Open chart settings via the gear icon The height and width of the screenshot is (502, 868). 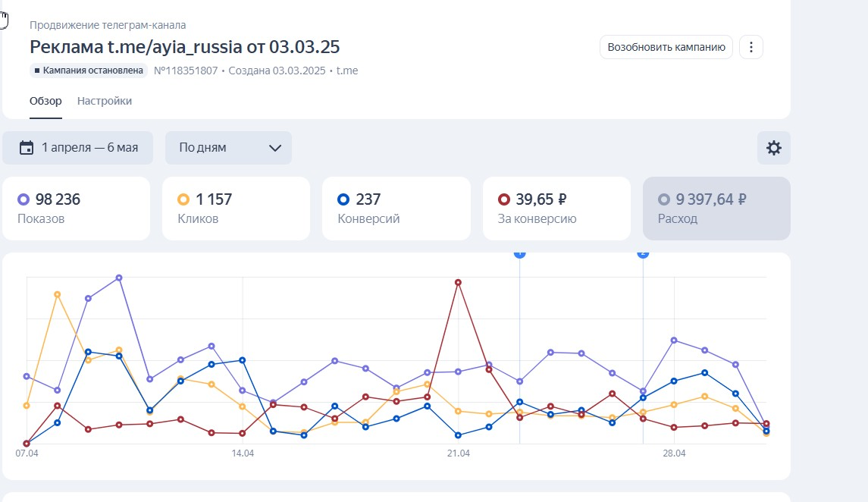[x=773, y=148]
